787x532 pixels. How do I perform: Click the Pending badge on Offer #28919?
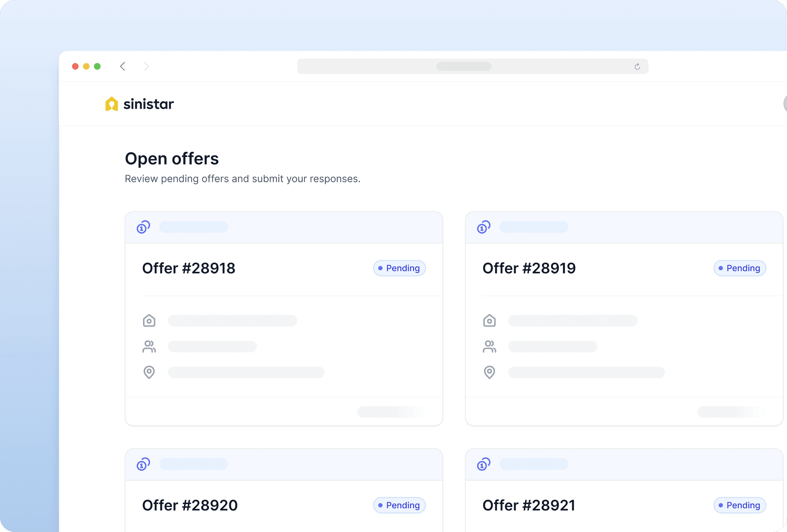coord(739,268)
